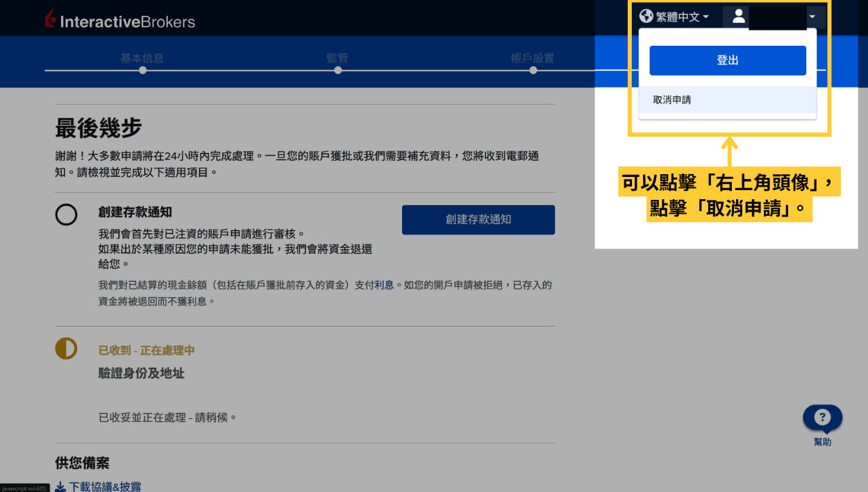Click the 最後幾步 heading

pos(99,128)
